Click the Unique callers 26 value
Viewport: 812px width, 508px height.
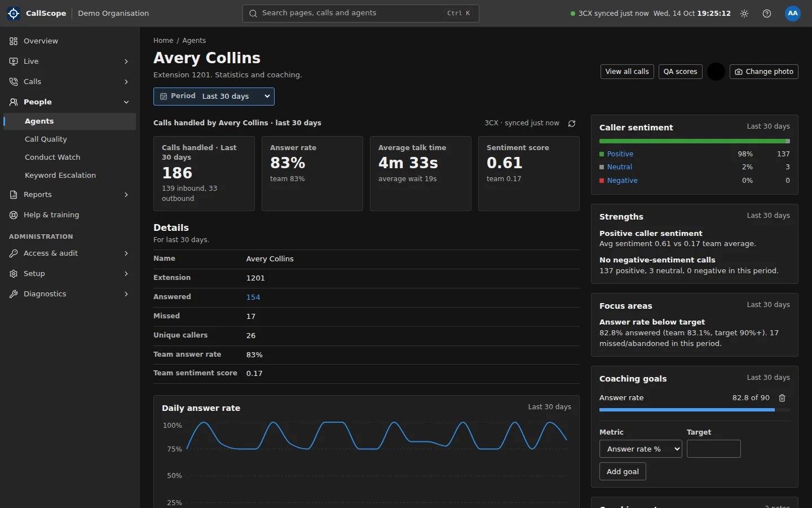(x=251, y=336)
